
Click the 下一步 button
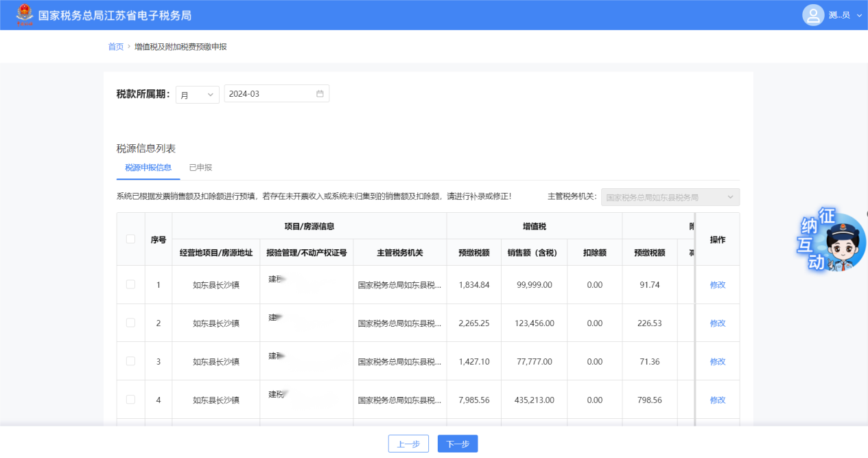pyautogui.click(x=458, y=444)
